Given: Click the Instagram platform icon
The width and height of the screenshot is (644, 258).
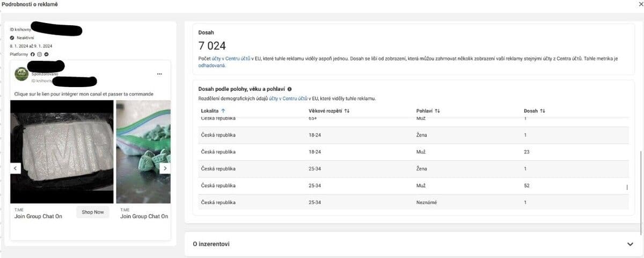Looking at the screenshot, I should (40, 54).
